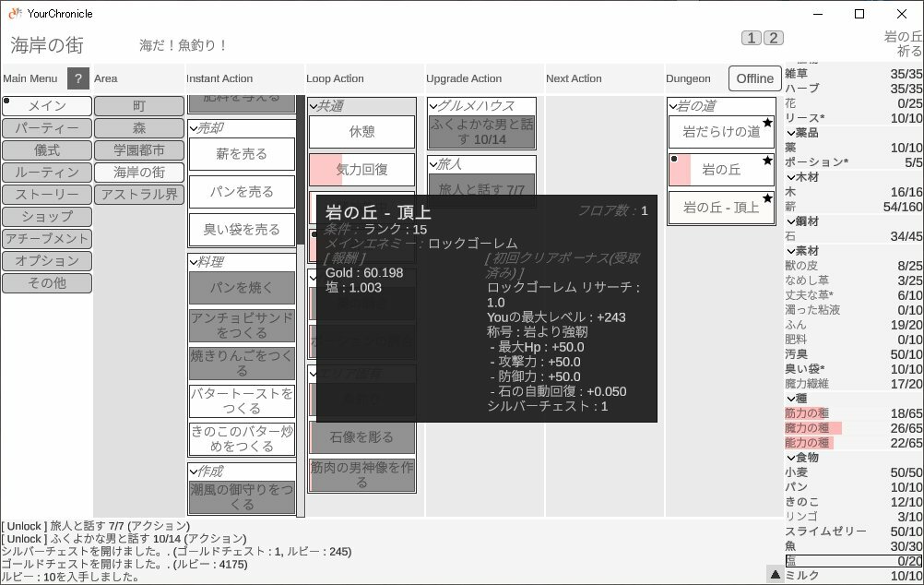Click バタートーストをつくる action
924x585 pixels.
pyautogui.click(x=242, y=401)
